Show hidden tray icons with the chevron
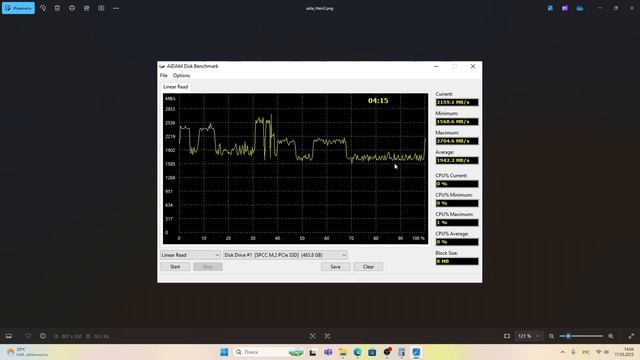 coord(562,352)
